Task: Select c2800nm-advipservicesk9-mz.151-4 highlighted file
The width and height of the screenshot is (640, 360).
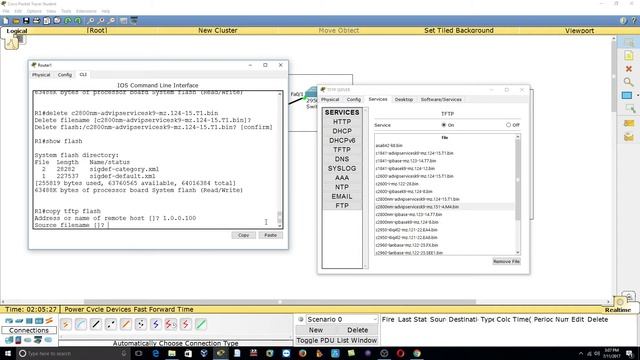Action: pos(444,207)
